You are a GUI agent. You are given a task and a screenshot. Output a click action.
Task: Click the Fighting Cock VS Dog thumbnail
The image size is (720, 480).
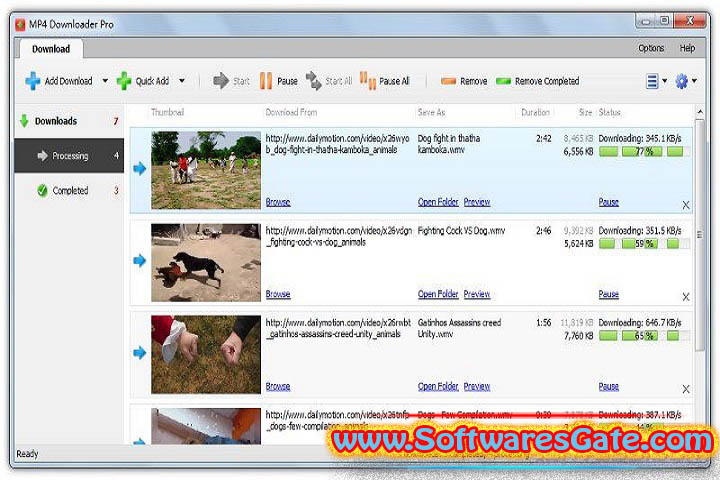[206, 263]
